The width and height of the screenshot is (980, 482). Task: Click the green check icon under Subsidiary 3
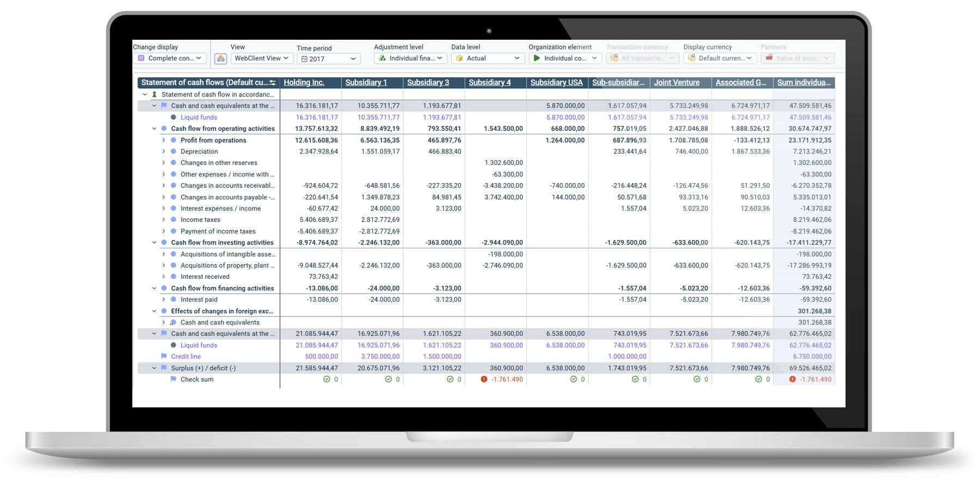point(450,379)
